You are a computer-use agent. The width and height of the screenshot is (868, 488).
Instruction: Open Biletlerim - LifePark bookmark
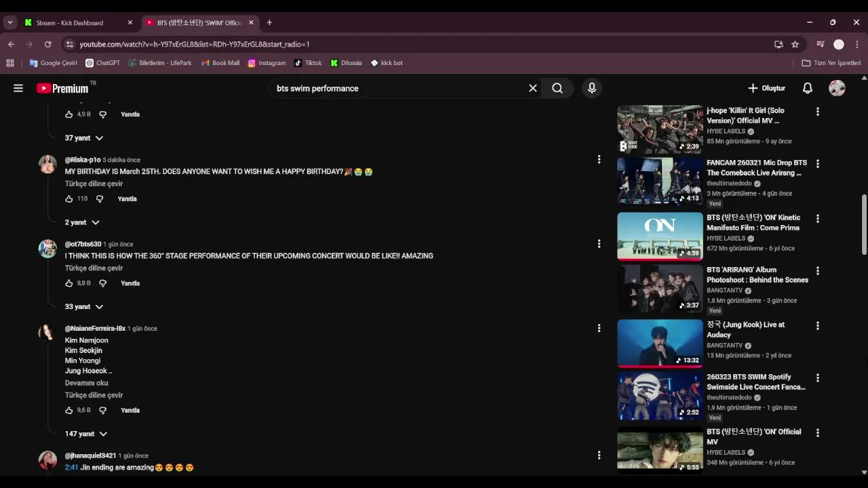(x=160, y=63)
